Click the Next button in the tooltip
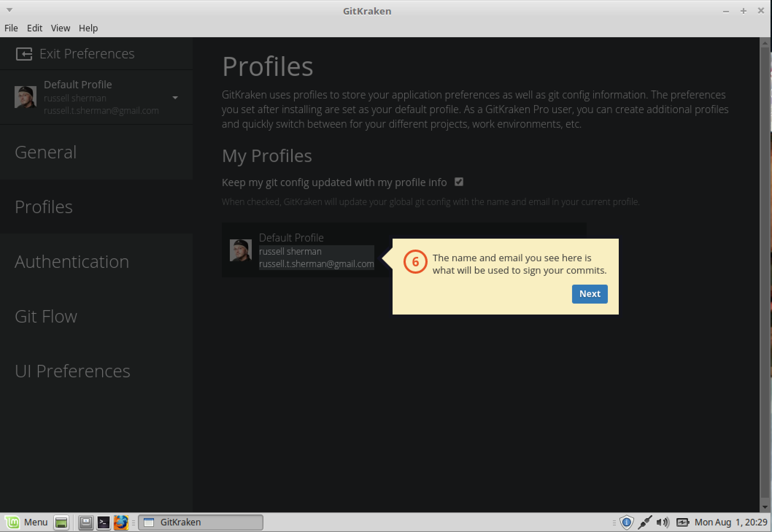Image resolution: width=772 pixels, height=532 pixels. [590, 294]
